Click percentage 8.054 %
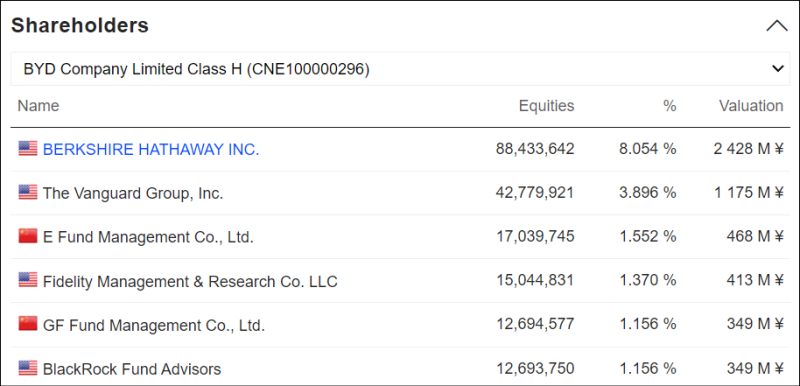This screenshot has height=386, width=800. (x=648, y=149)
